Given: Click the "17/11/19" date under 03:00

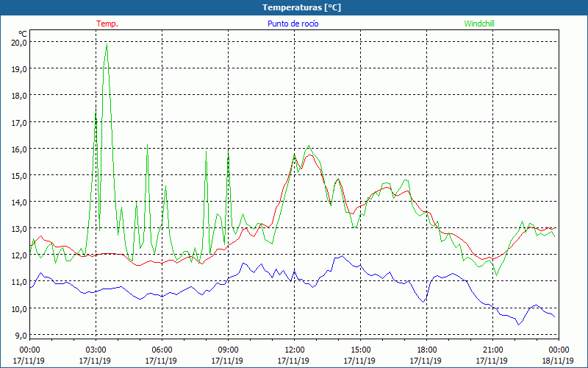Looking at the screenshot, I should 95,361.
